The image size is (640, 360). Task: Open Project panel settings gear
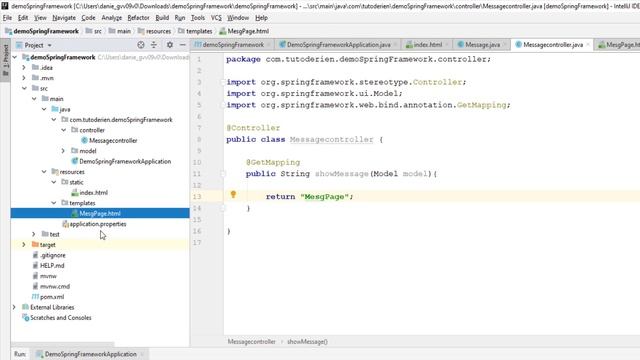tap(170, 45)
